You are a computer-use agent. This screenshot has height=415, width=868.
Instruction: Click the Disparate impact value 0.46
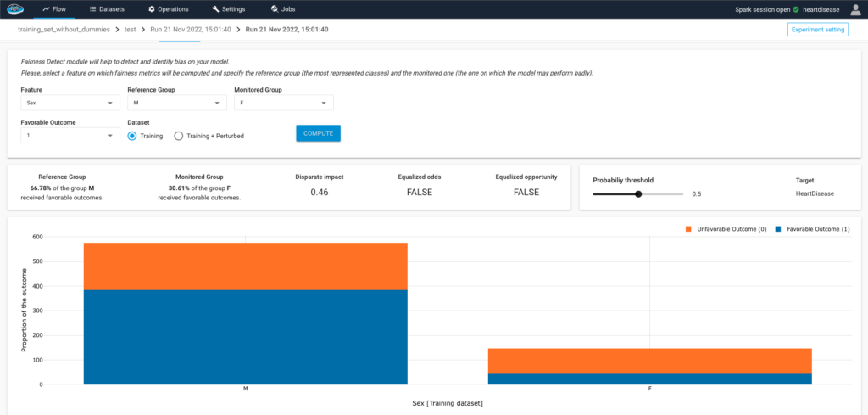pos(319,193)
